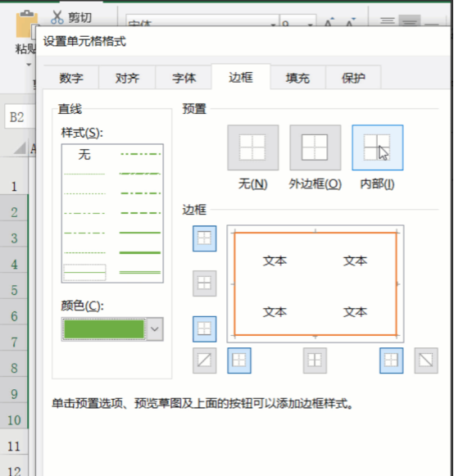Choose the thin solid line style in dotted box
The image size is (454, 476).
84,272
